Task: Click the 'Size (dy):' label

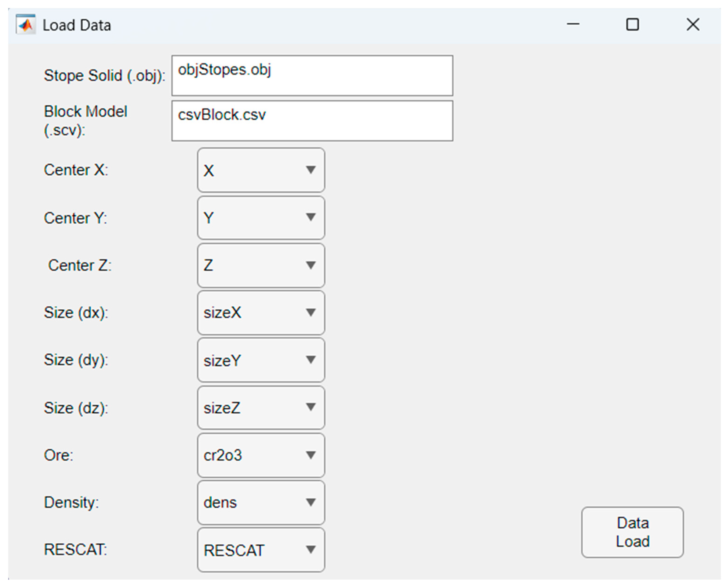Action: [76, 360]
